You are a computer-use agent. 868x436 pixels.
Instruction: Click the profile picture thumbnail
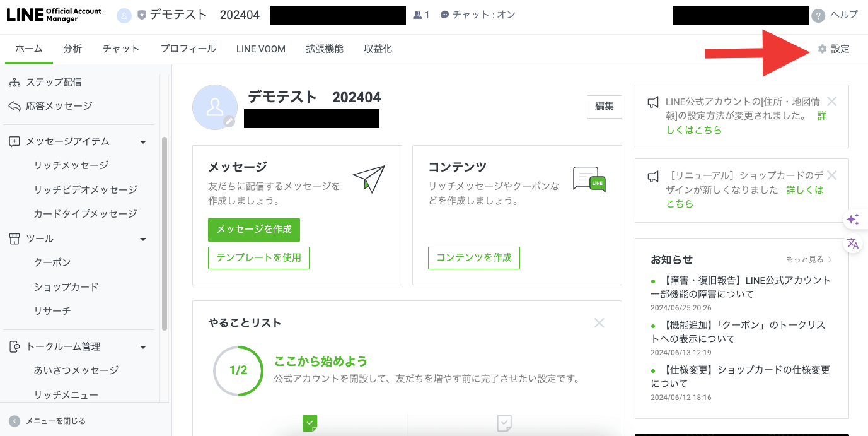click(215, 107)
